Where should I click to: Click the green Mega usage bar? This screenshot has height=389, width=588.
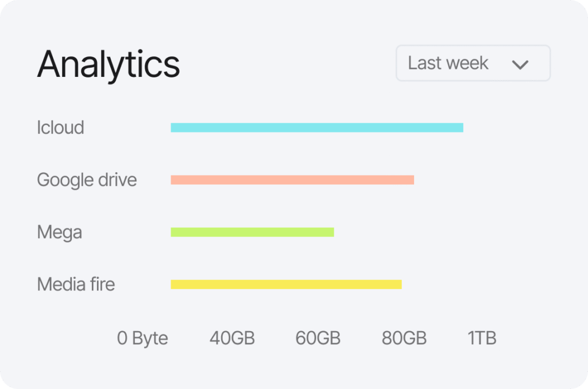[x=252, y=232]
